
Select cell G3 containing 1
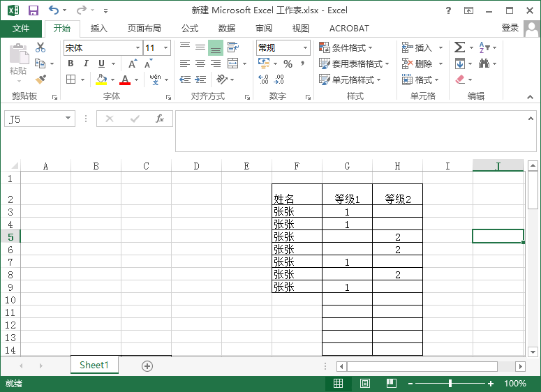[x=347, y=212]
